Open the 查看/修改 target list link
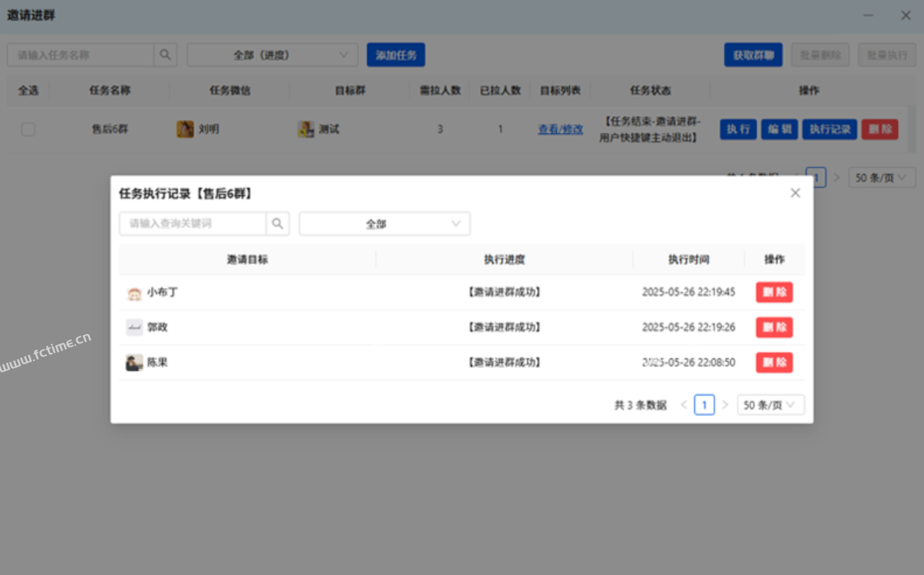 560,129
